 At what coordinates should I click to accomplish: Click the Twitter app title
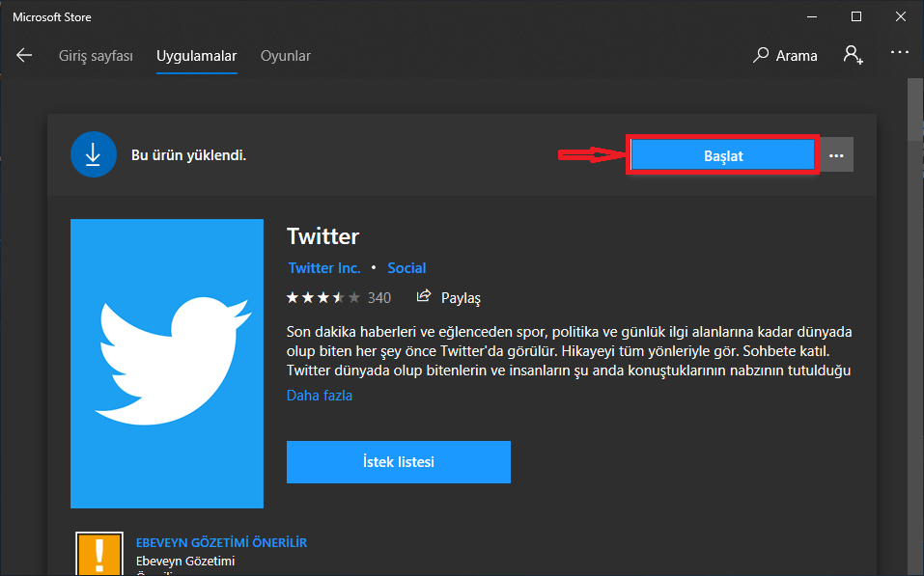pos(322,236)
